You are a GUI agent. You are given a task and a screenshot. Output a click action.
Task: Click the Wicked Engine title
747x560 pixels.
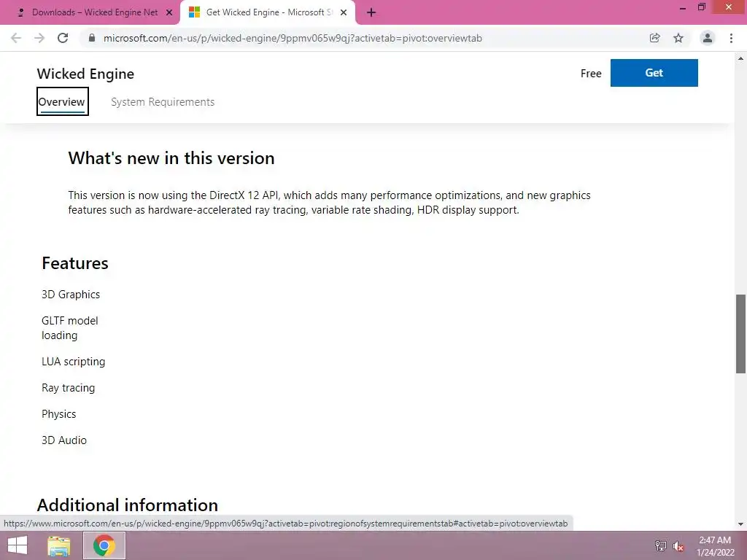click(86, 74)
